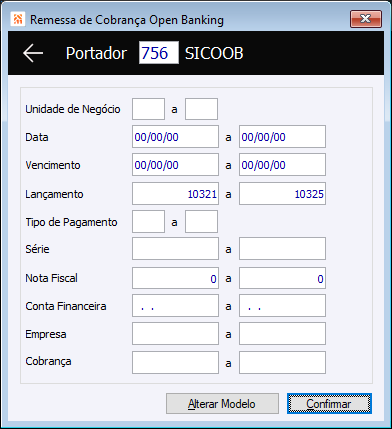Open Alterar Modelo button
The image size is (392, 429).
[222, 404]
